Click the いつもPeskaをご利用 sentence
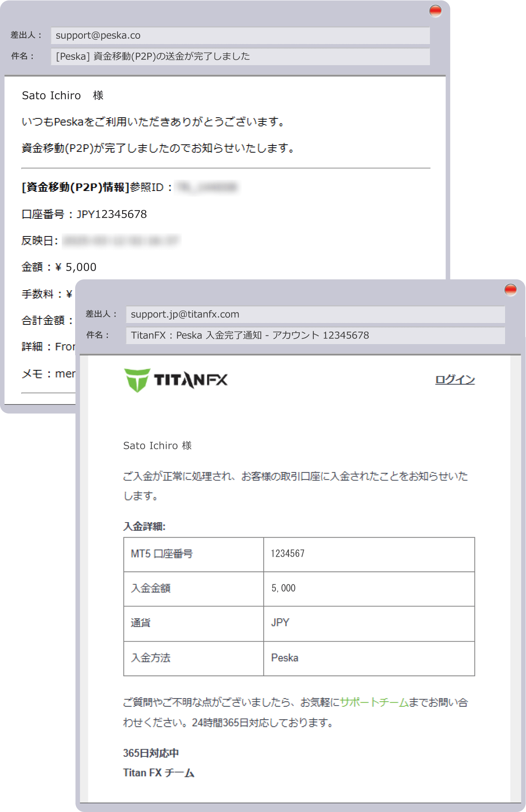This screenshot has width=526, height=812. pyautogui.click(x=153, y=122)
